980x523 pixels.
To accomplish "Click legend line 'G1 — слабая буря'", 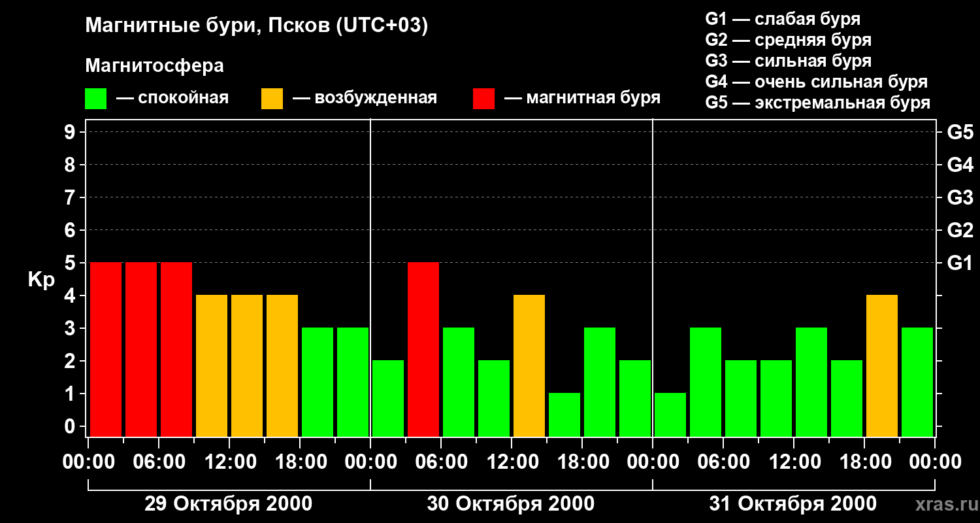I will (783, 19).
